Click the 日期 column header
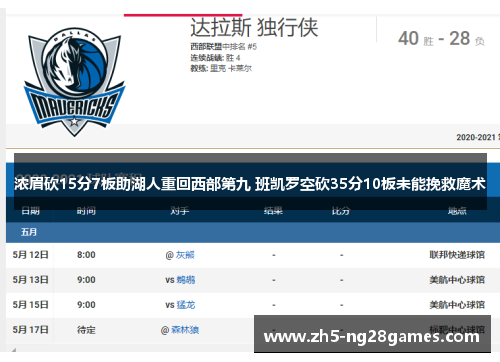This screenshot has width=500, height=362. click(x=30, y=211)
